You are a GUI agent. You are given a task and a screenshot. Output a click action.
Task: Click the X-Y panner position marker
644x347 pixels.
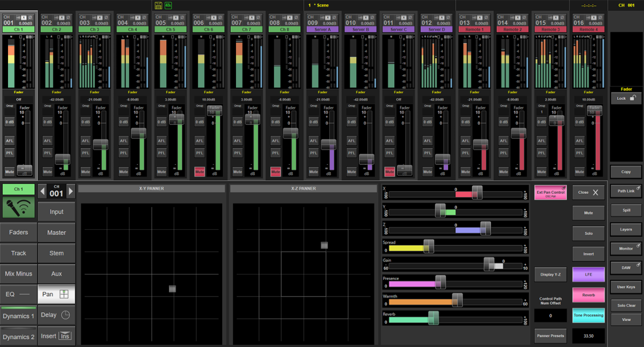pos(172,288)
